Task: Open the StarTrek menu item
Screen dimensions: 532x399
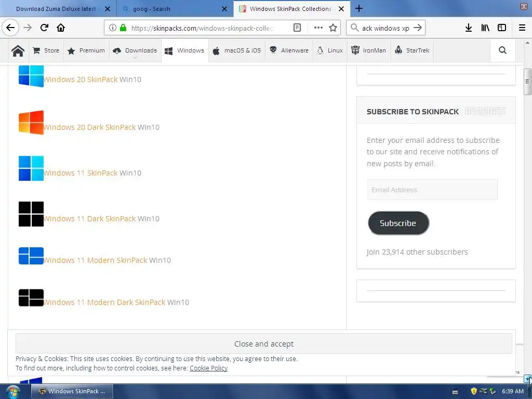Action: pyautogui.click(x=412, y=50)
